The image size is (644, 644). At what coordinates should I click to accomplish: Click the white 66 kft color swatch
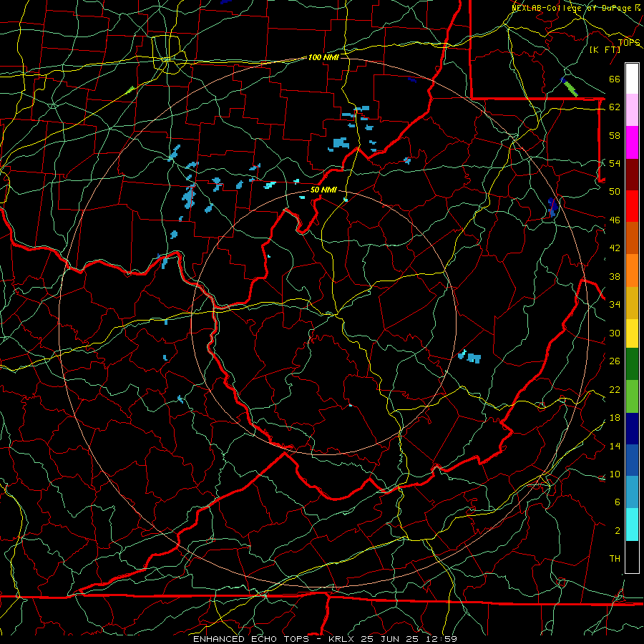click(632, 79)
